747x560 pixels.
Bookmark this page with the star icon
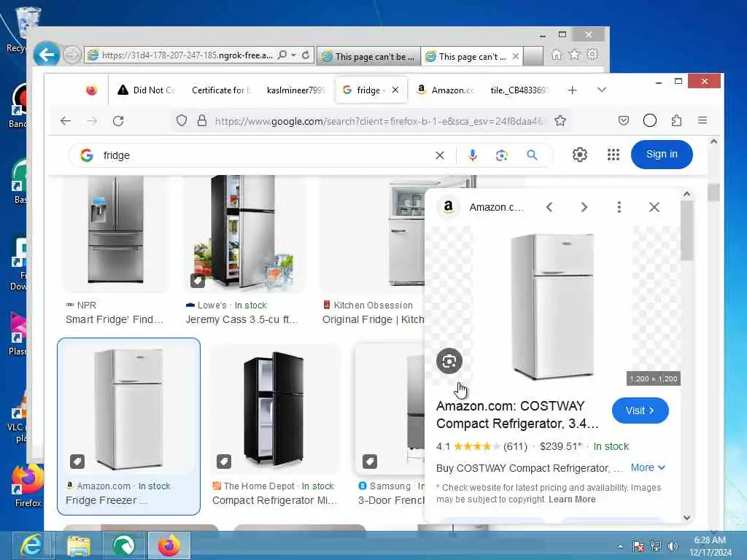pos(560,121)
